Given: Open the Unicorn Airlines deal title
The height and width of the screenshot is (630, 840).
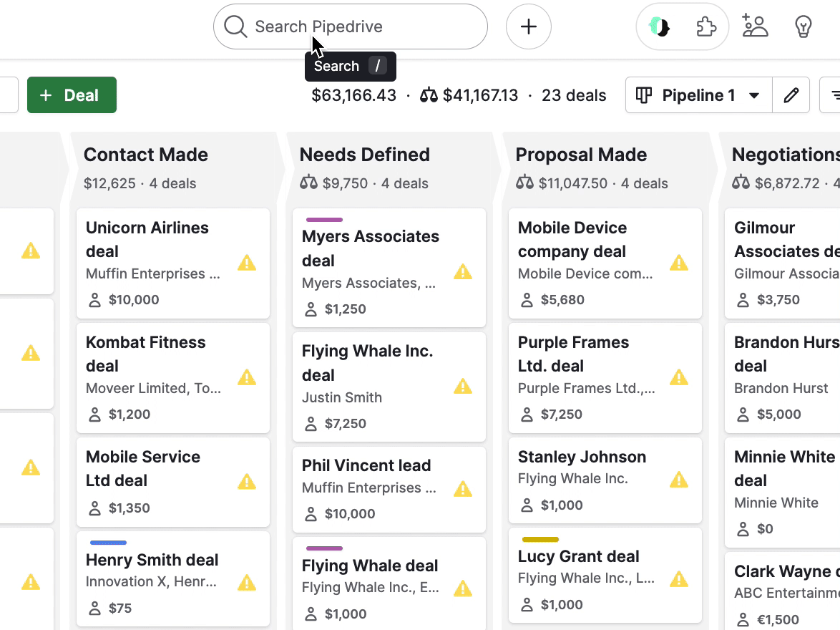Looking at the screenshot, I should (147, 239).
